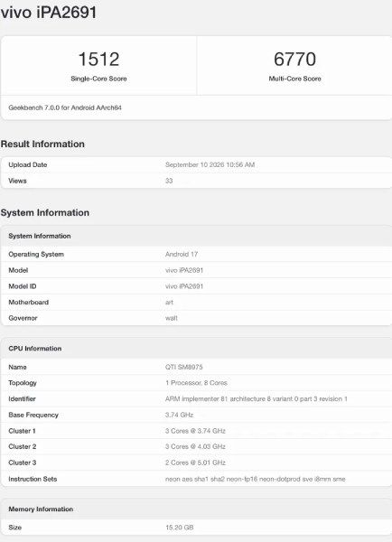Click the 'Governor' row label
Image resolution: width=392 pixels, height=542 pixels.
[23, 318]
